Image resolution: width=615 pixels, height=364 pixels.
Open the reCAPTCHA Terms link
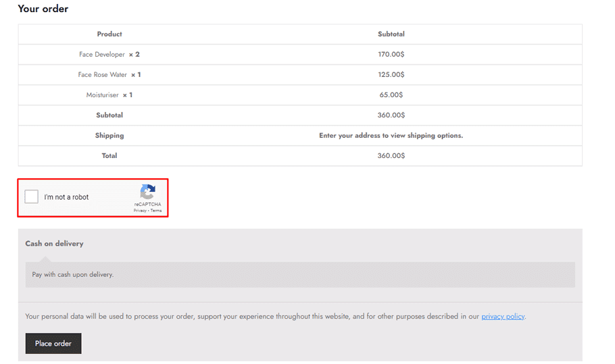(156, 211)
